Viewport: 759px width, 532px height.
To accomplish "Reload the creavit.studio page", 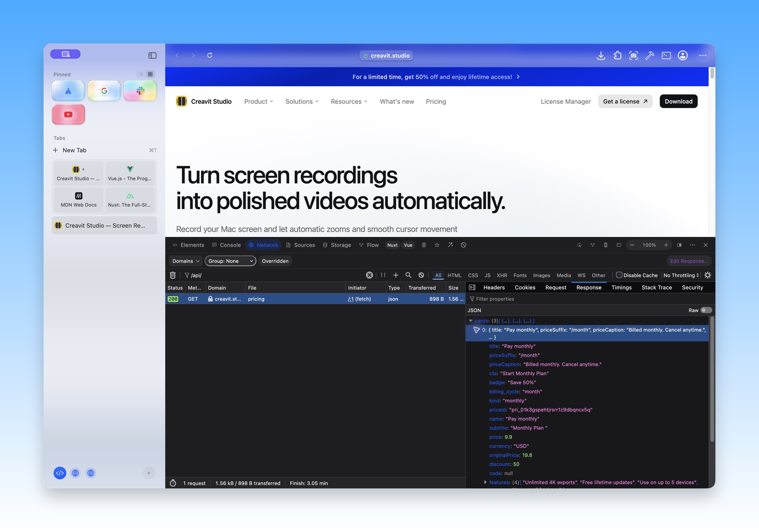I will click(x=210, y=55).
